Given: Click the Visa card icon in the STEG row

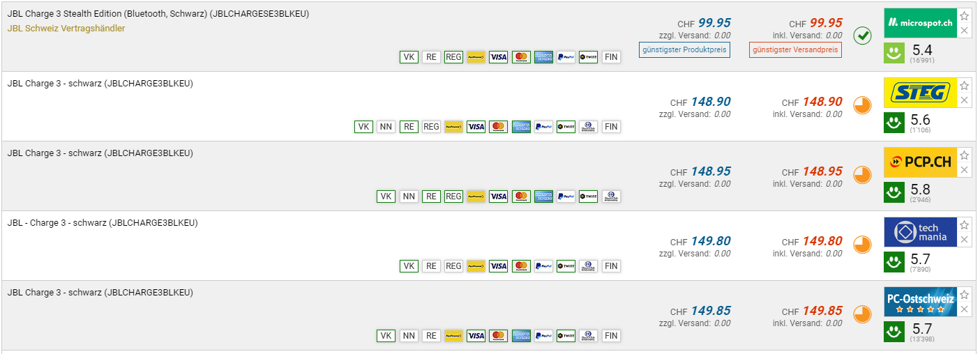Looking at the screenshot, I should click(x=476, y=127).
